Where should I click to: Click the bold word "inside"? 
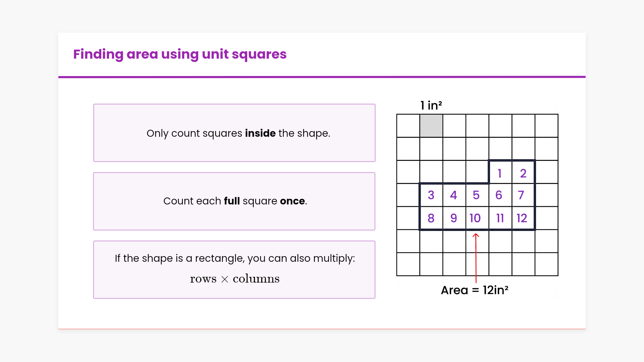[260, 133]
